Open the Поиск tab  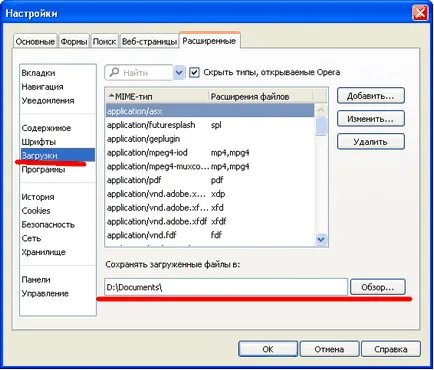coord(104,42)
